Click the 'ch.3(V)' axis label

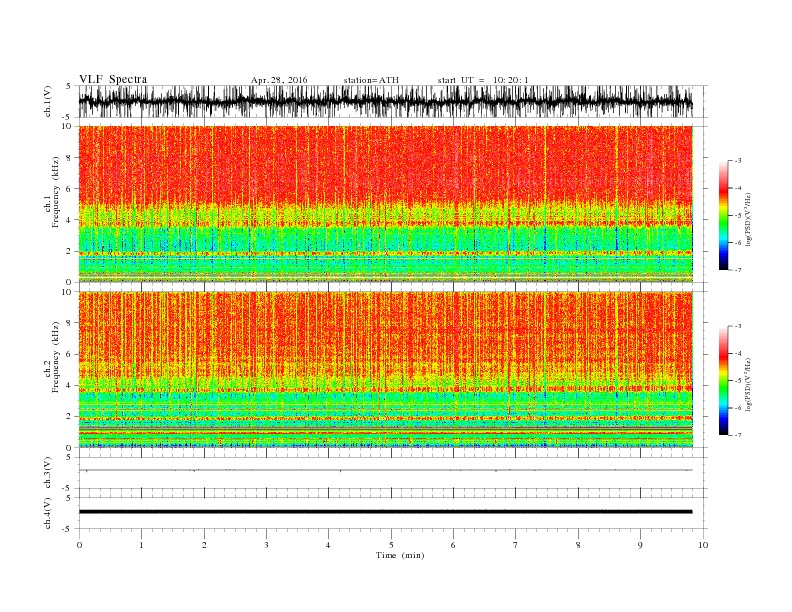[x=48, y=472]
